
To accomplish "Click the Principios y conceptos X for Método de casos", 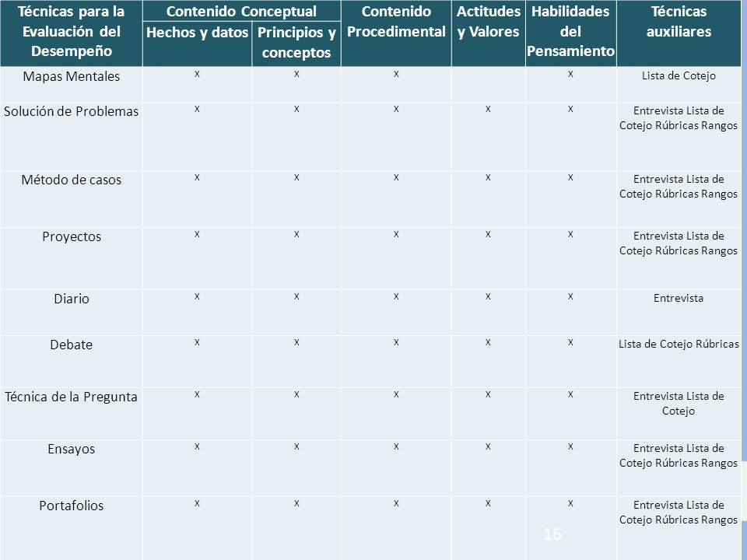I will 296,177.
